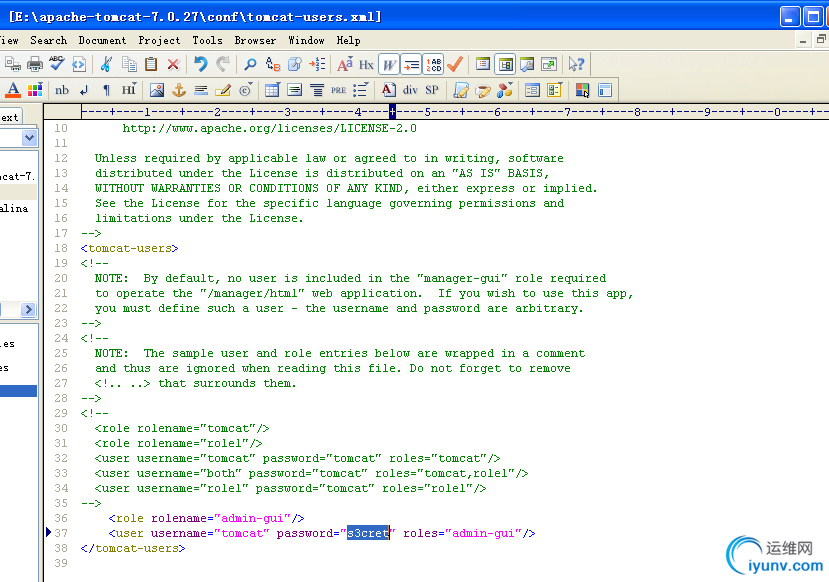Screen dimensions: 829x582
Task: Undo the last edit
Action: pos(200,64)
